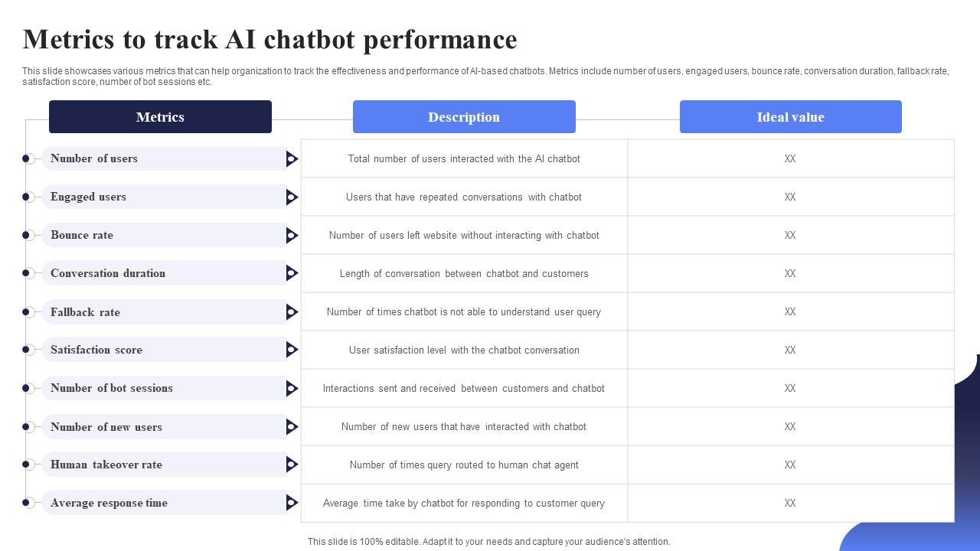The image size is (980, 551).
Task: Click the arrow beside Number of bot sessions
Action: click(x=292, y=388)
